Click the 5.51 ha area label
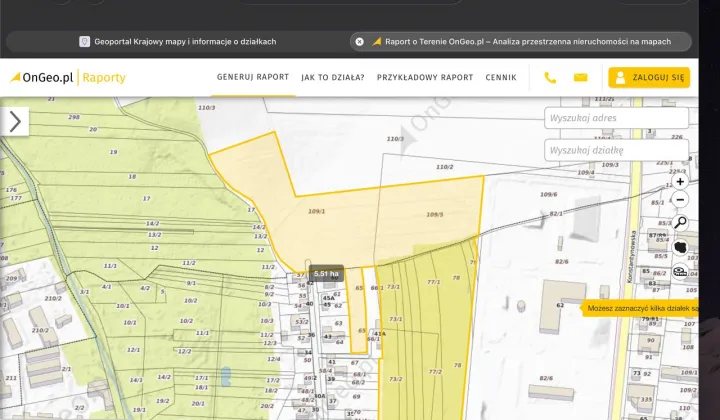This screenshot has width=720, height=420. click(x=326, y=274)
